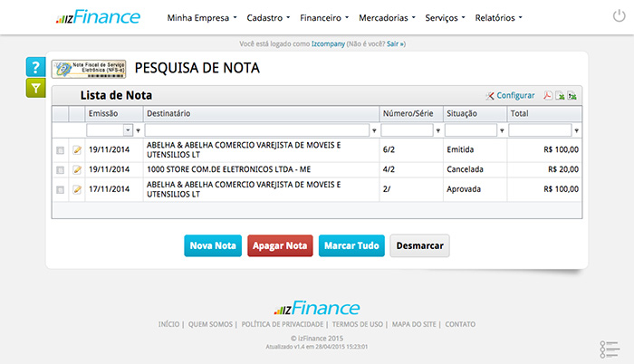Viewport: 634px width, 364px height.
Task: Click the izFinance header logo
Action: [98, 17]
